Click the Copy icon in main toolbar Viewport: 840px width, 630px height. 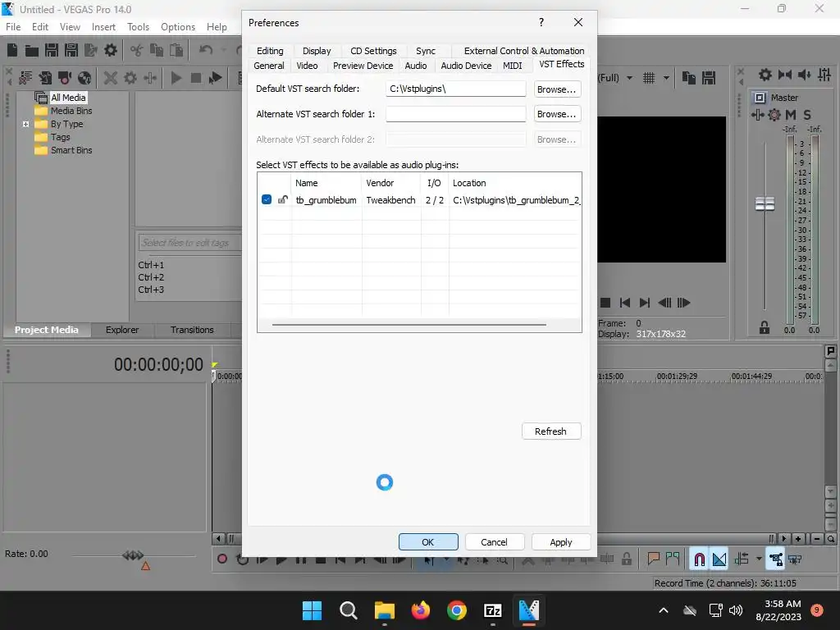pyautogui.click(x=157, y=50)
